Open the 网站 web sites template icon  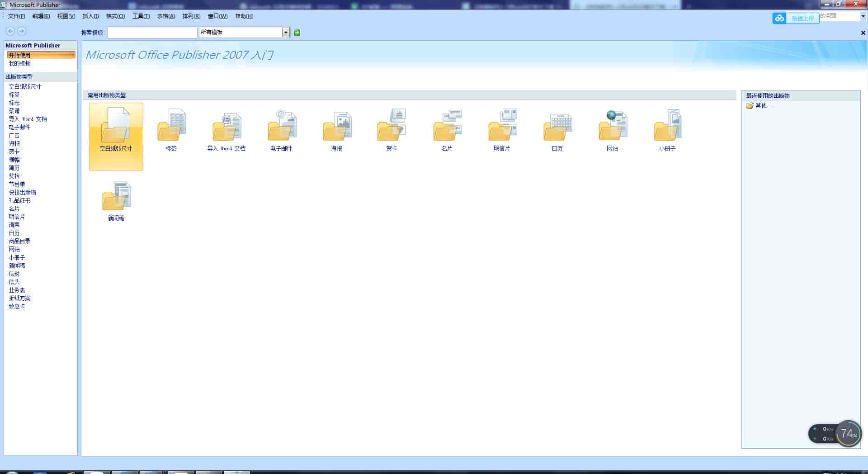(x=612, y=127)
